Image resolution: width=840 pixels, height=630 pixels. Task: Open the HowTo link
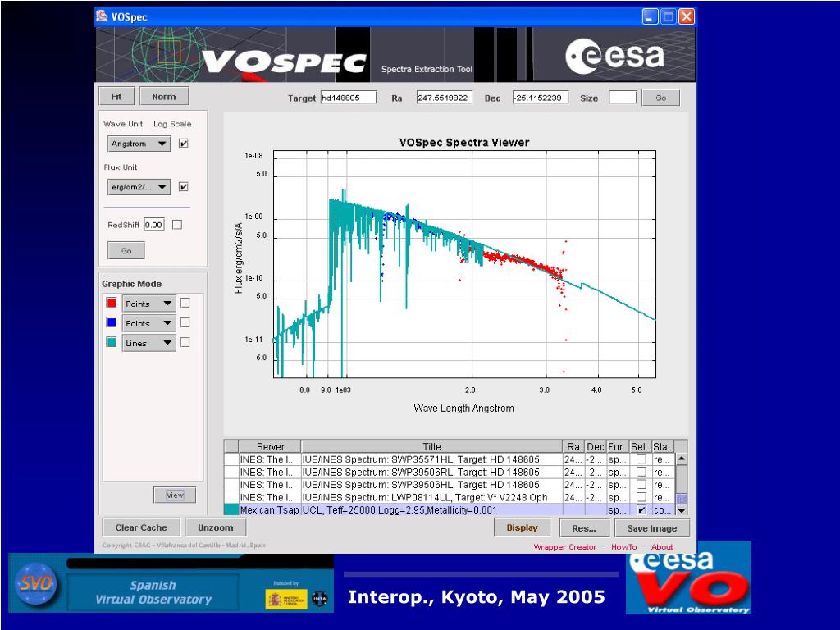click(624, 547)
